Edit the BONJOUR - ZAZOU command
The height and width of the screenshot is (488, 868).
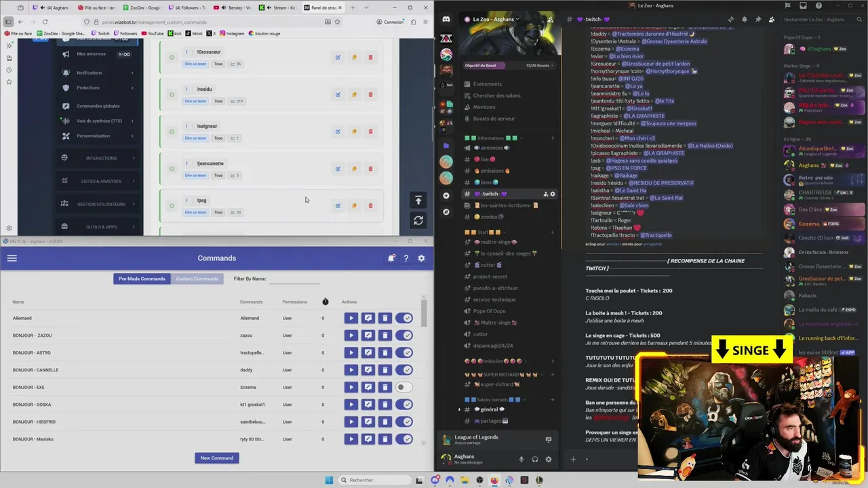[368, 335]
